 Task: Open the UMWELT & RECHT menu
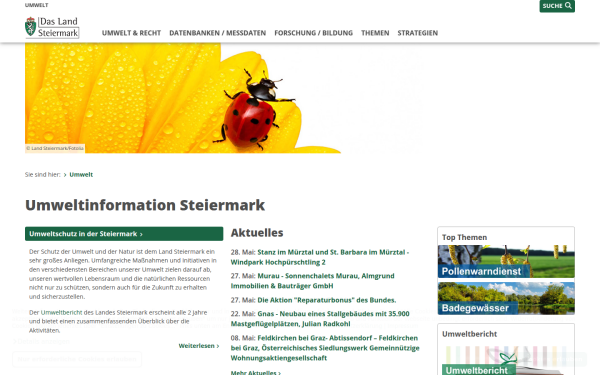131,33
